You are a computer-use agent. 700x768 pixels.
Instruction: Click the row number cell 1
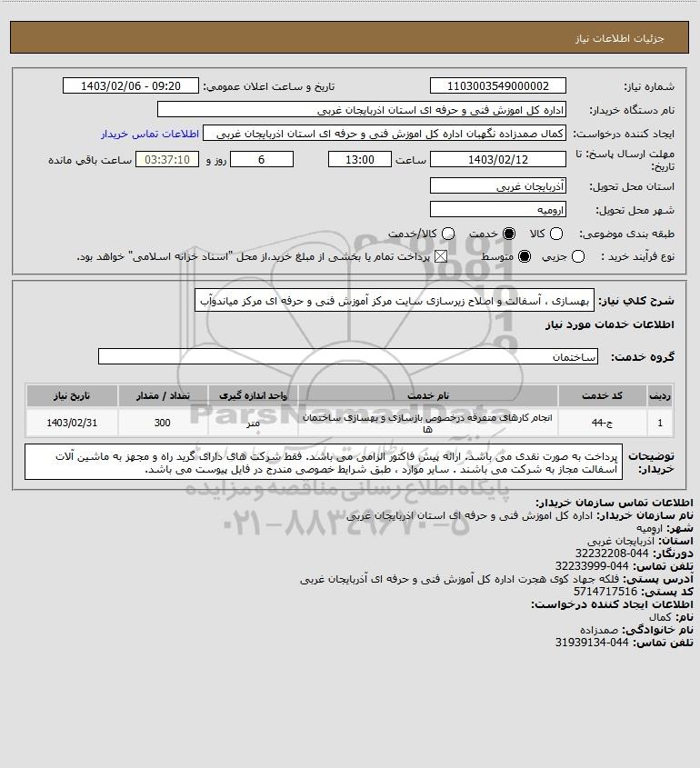pyautogui.click(x=660, y=423)
